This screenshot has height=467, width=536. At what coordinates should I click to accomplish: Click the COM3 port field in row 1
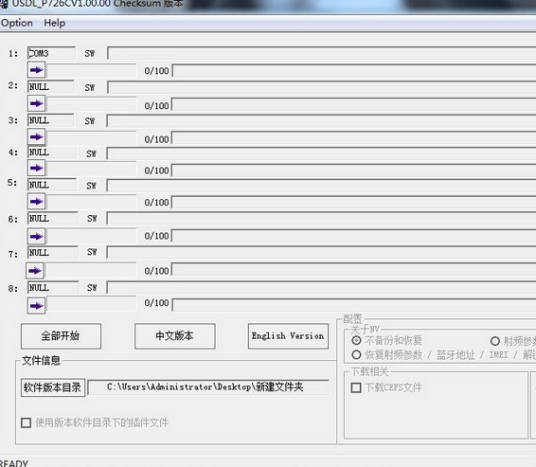[51, 53]
